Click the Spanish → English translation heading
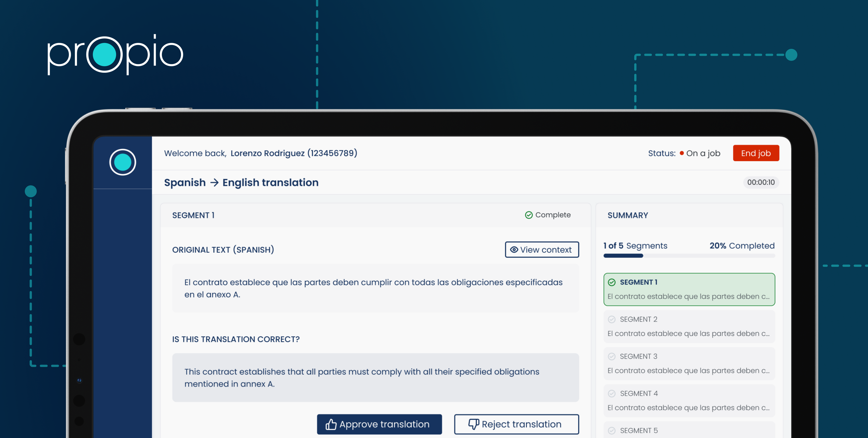The height and width of the screenshot is (438, 868). point(241,182)
